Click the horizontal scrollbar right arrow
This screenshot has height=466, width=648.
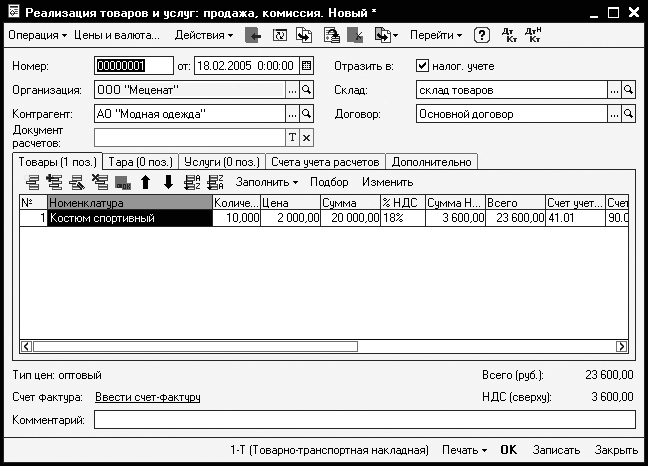622,346
